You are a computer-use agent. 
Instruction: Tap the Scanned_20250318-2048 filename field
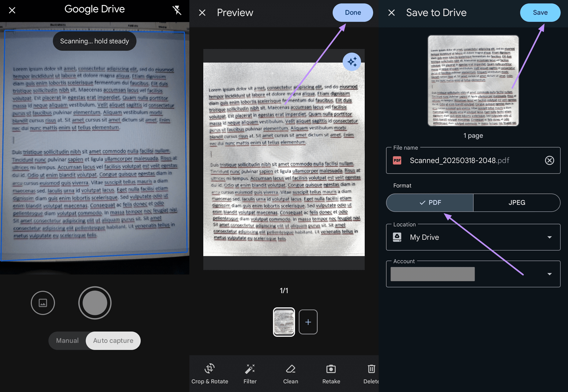click(459, 160)
